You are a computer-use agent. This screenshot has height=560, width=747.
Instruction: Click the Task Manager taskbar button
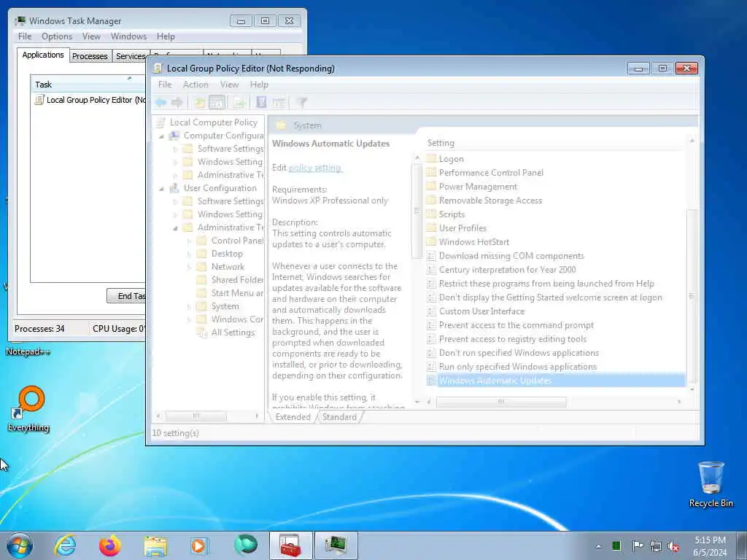pos(336,545)
